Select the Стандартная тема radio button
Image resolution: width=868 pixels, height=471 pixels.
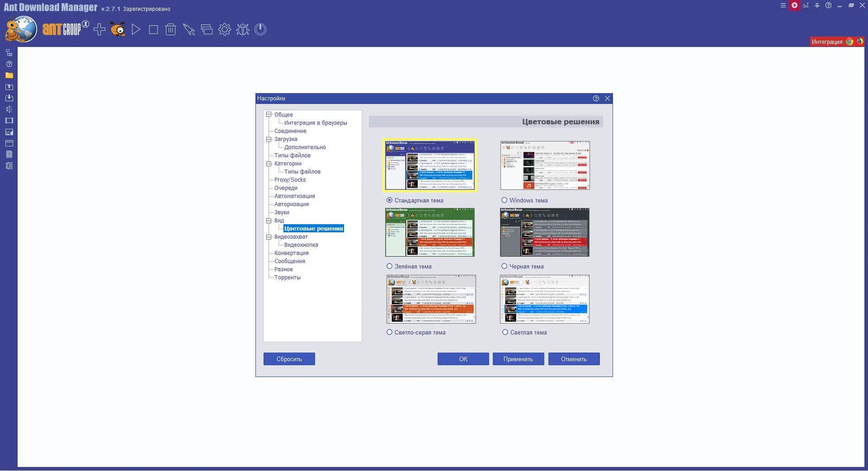(x=389, y=200)
